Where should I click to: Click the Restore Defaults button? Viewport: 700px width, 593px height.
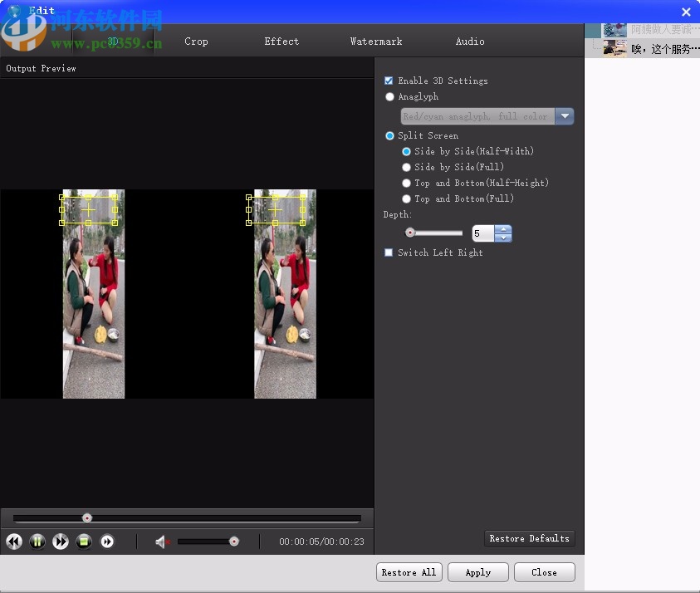click(x=529, y=538)
